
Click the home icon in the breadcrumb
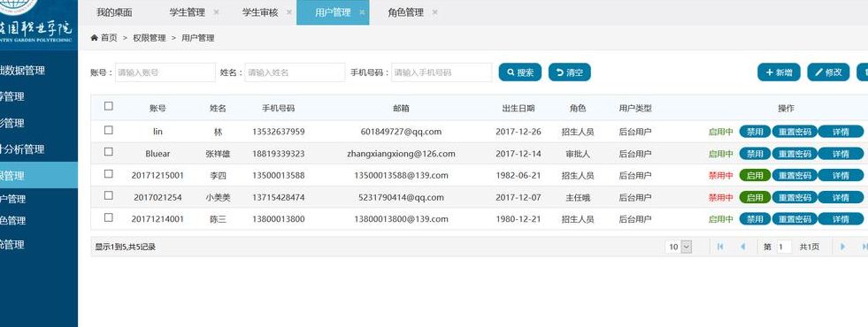click(94, 38)
